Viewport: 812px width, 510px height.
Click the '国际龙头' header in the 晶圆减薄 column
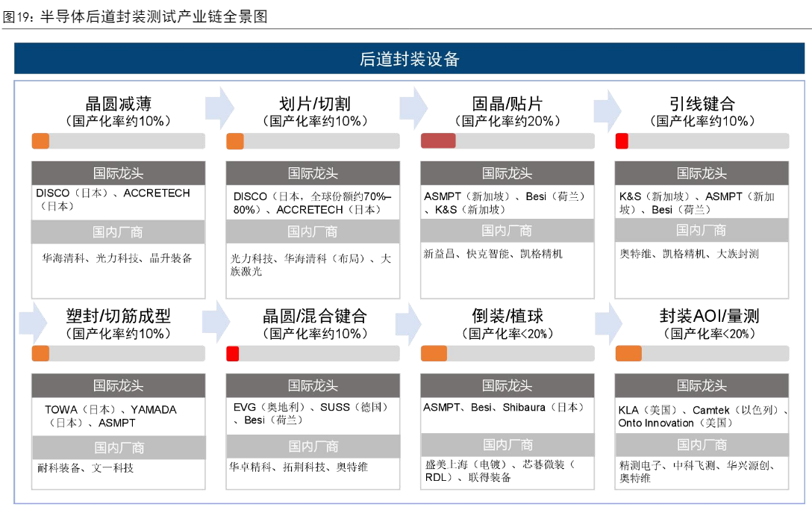pyautogui.click(x=119, y=173)
